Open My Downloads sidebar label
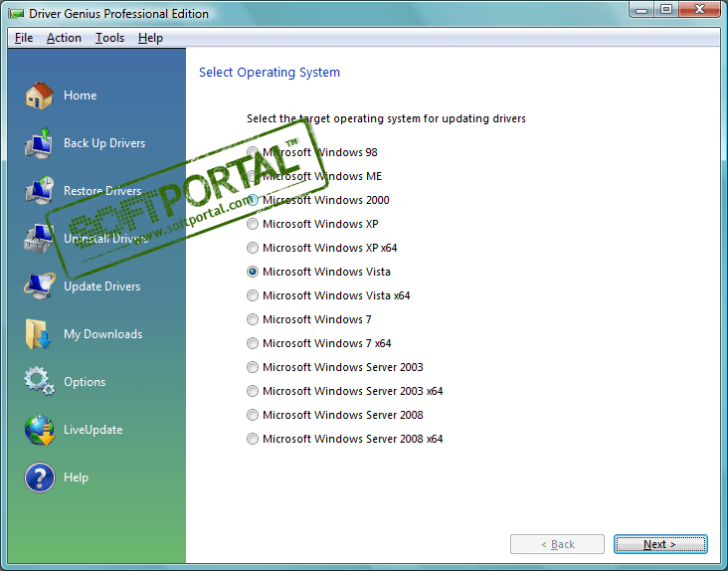 pyautogui.click(x=103, y=334)
